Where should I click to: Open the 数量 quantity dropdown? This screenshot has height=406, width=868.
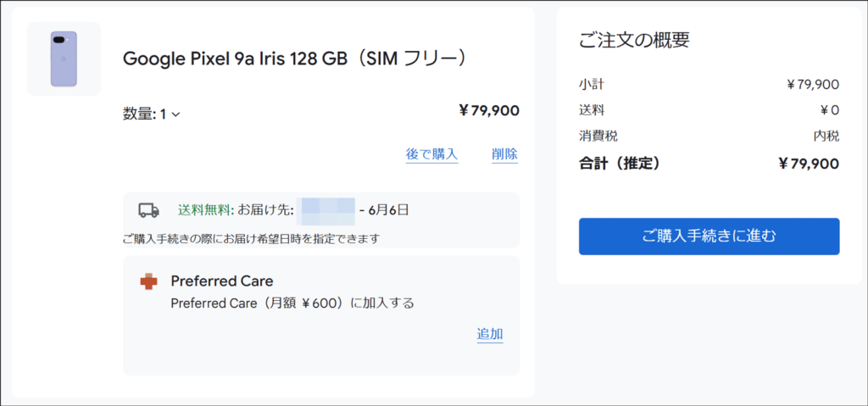click(x=152, y=114)
